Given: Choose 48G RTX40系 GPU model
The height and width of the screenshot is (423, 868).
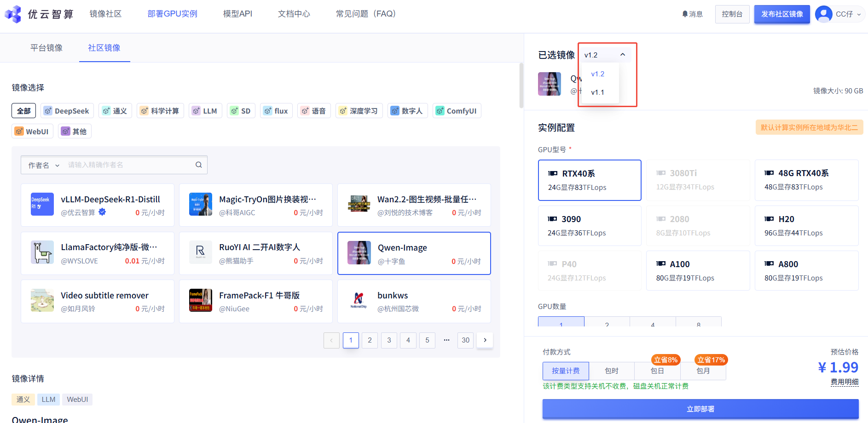Looking at the screenshot, I should point(807,180).
